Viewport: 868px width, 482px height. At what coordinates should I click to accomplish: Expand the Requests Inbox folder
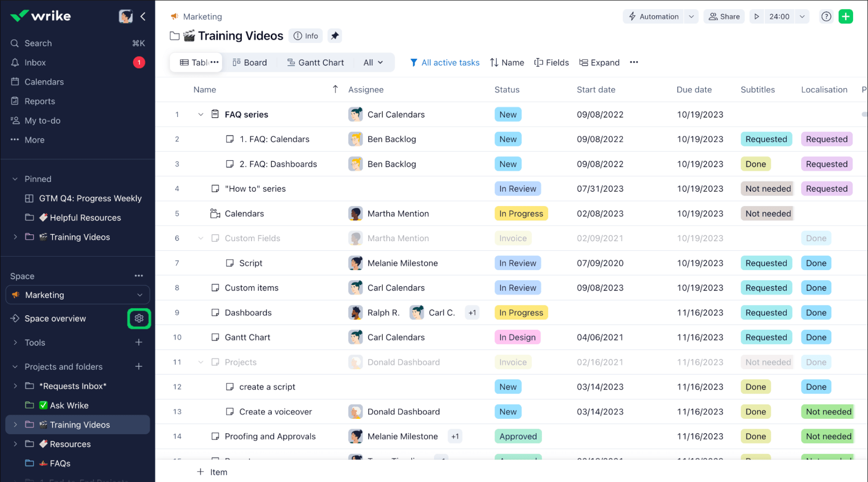[x=14, y=386]
